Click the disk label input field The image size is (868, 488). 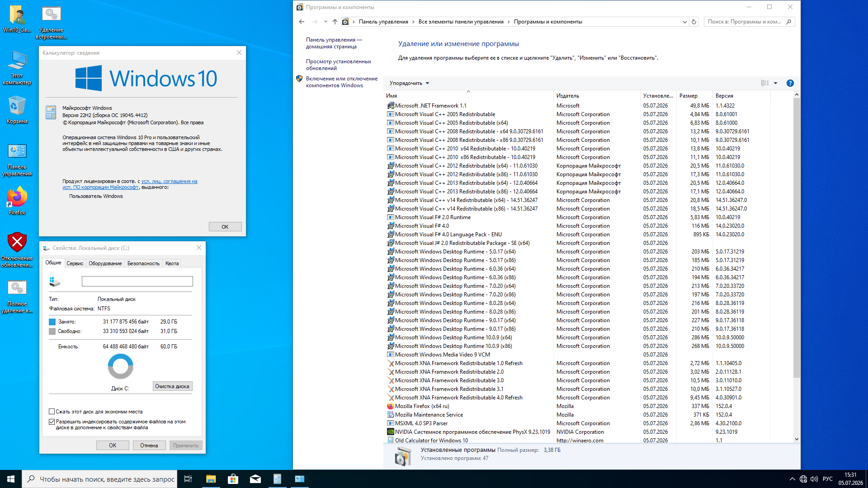click(137, 282)
